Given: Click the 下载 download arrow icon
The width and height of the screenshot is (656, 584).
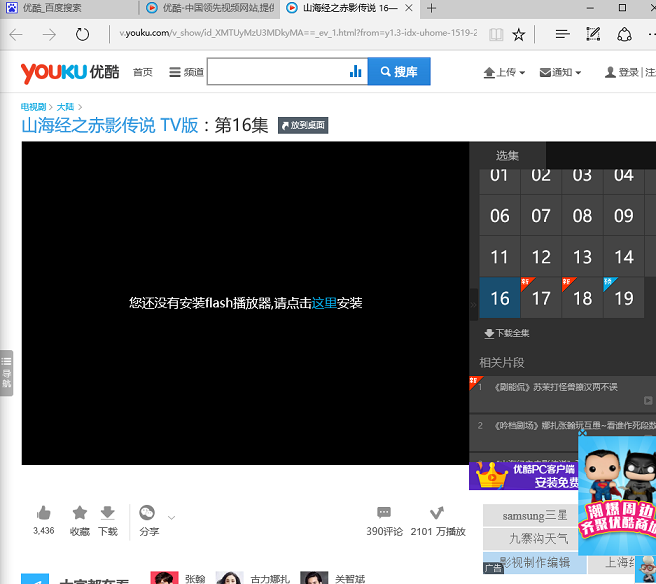Looking at the screenshot, I should pos(107,513).
